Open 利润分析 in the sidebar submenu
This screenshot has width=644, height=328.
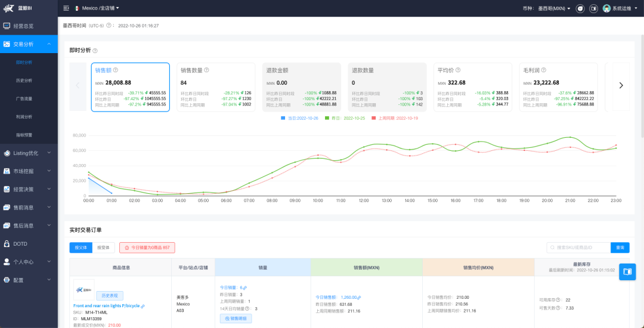pyautogui.click(x=29, y=116)
